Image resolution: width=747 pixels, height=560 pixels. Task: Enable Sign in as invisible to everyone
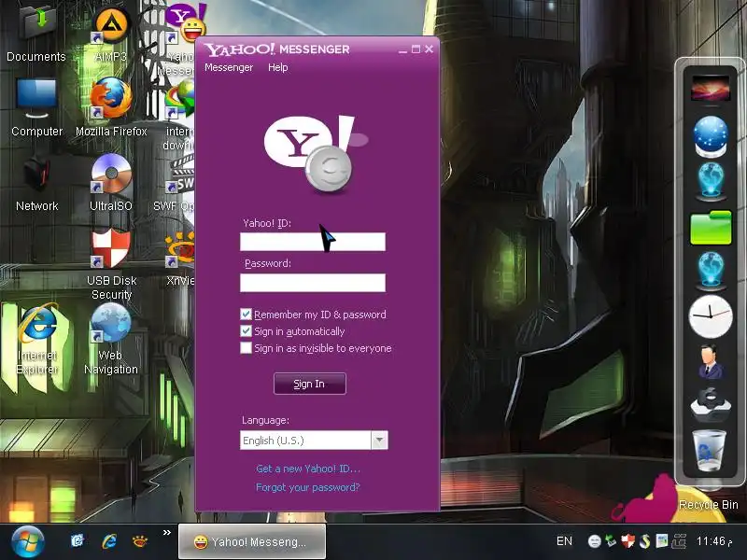click(246, 348)
